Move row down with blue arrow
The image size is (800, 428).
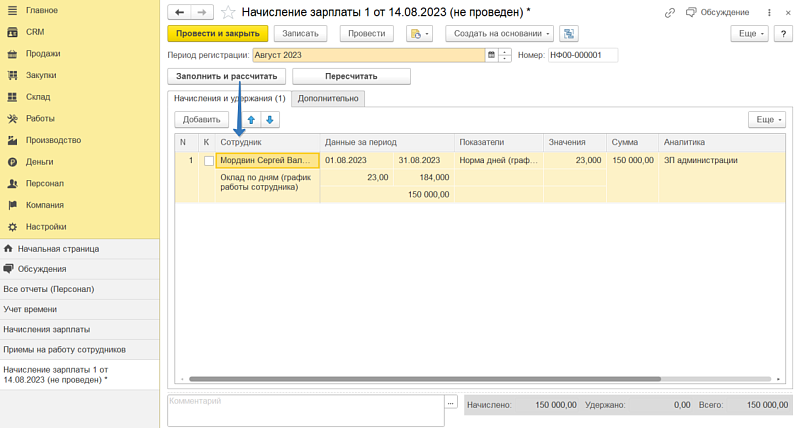click(270, 119)
